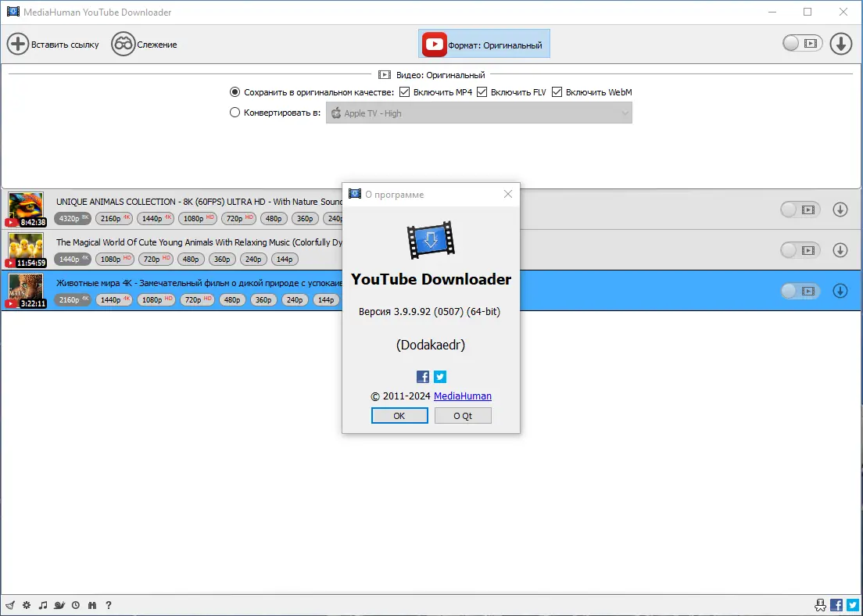Select Сохранить в оригинальном качестве radio
This screenshot has width=863, height=616.
[235, 92]
